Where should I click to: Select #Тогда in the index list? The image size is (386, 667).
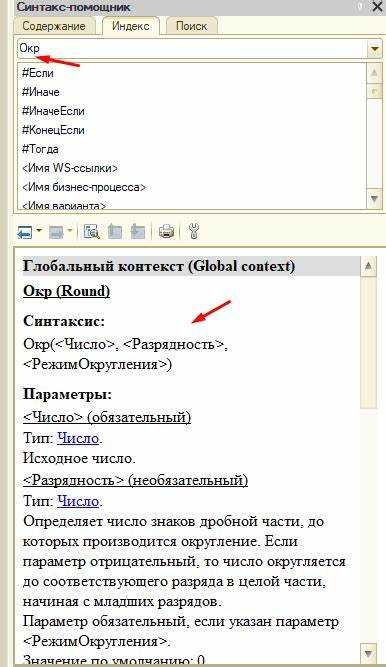coord(40,149)
